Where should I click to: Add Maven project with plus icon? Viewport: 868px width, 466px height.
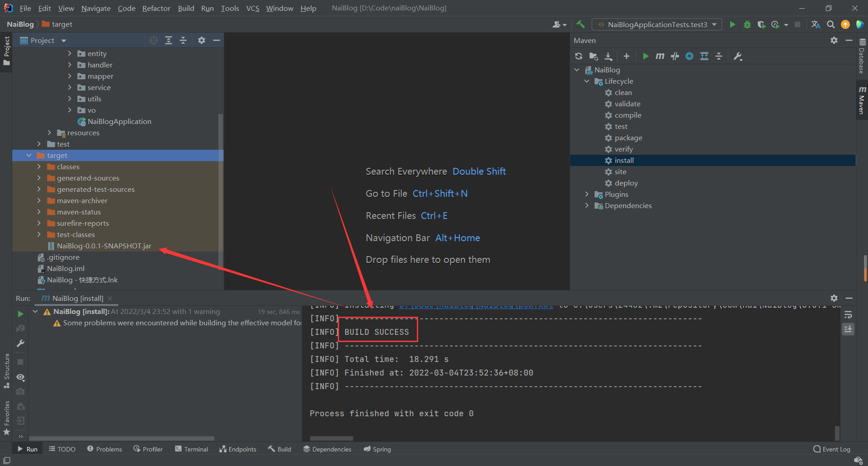click(x=626, y=56)
